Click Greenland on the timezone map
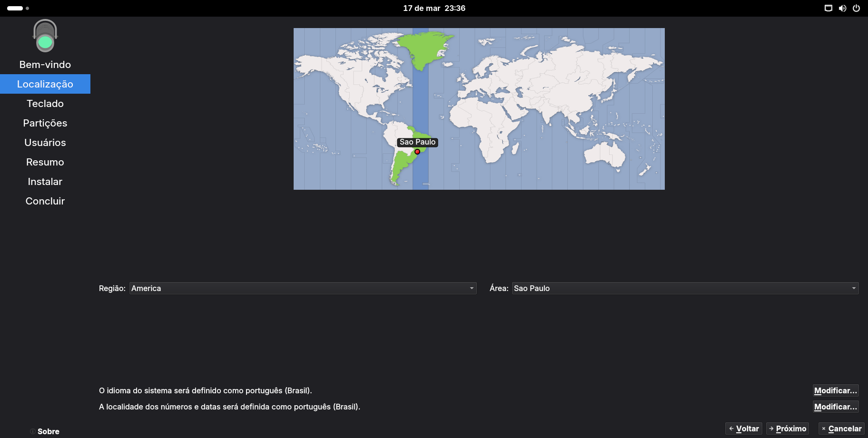The width and height of the screenshot is (868, 438). click(x=424, y=48)
